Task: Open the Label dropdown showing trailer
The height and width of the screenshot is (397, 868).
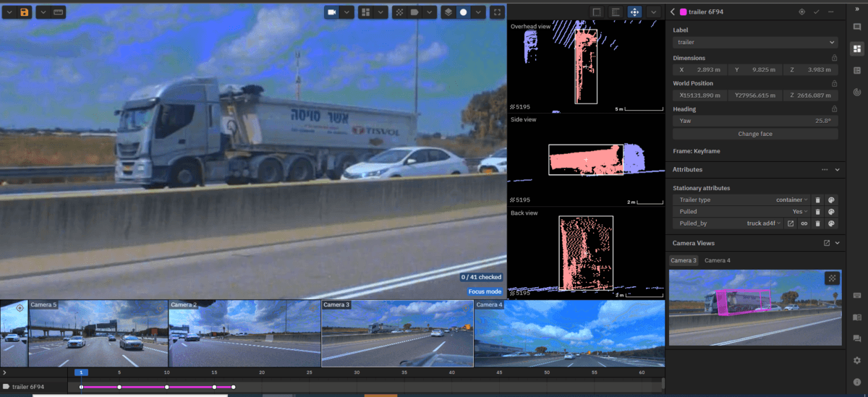Action: (755, 43)
